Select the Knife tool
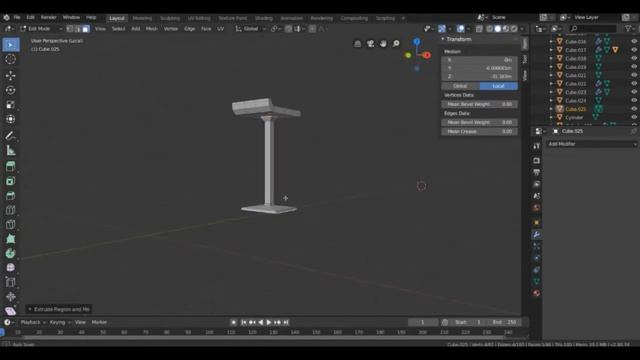640x360 pixels. tap(11, 225)
